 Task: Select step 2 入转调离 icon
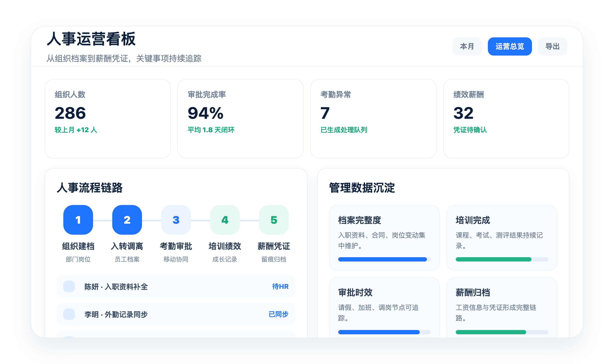point(127,220)
